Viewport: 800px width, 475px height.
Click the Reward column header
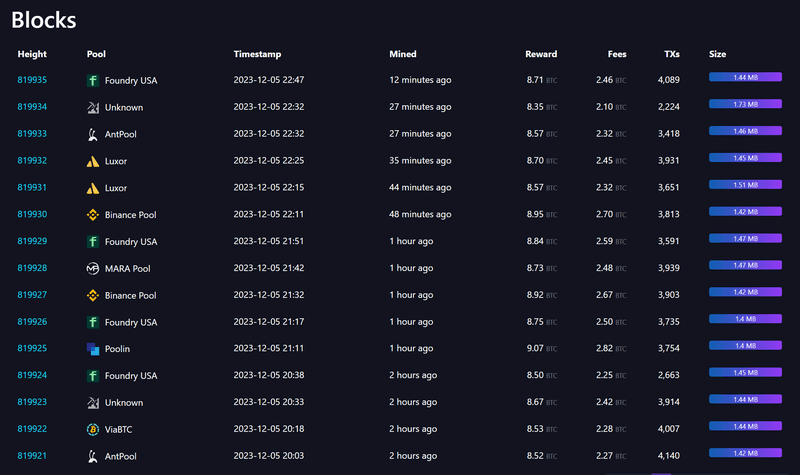[x=541, y=54]
